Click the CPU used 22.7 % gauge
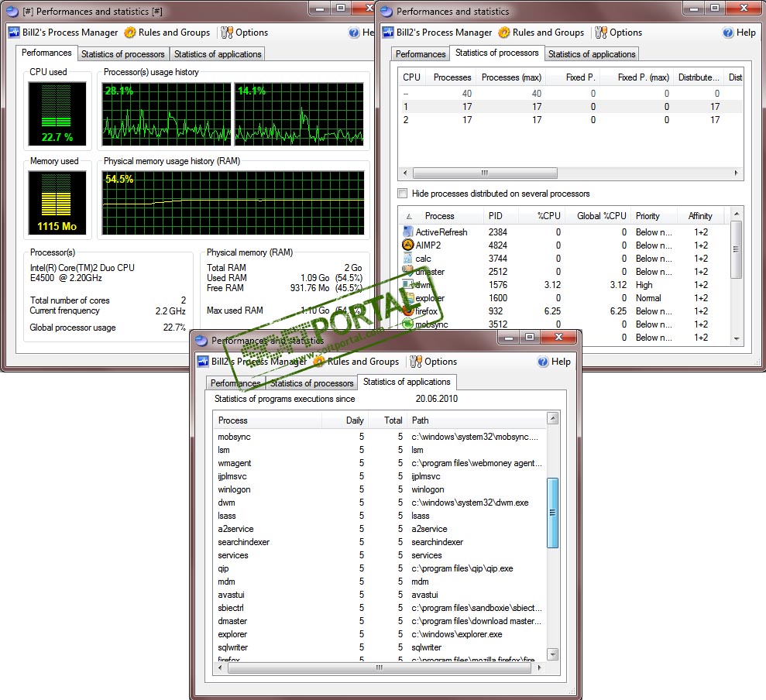766x700 pixels. (57, 114)
